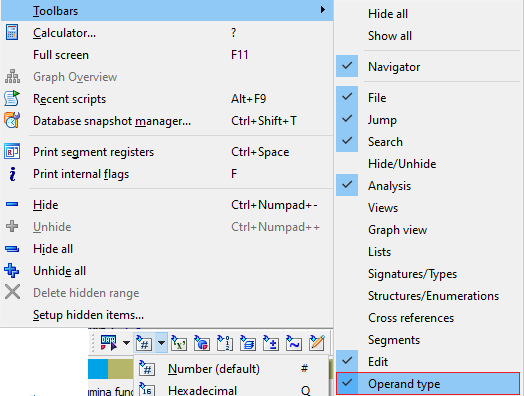
Task: Open dropdown arrow next to Number icon
Action: coord(161,343)
